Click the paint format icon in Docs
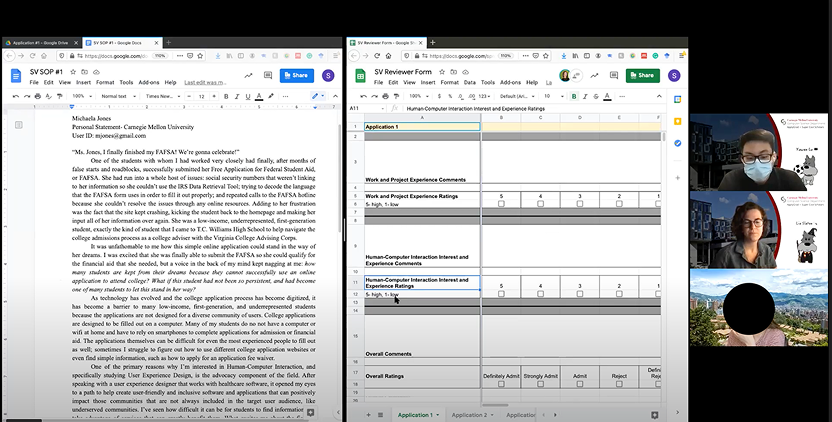 [x=59, y=96]
